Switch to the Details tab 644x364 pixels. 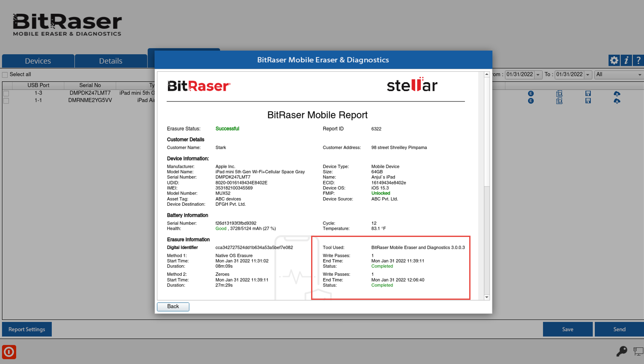pos(111,61)
